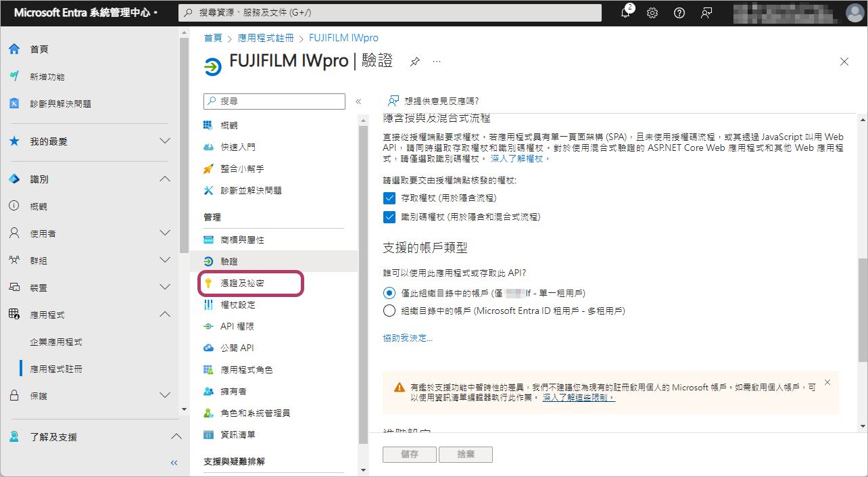
Task: Open the settings gear icon
Action: click(652, 13)
